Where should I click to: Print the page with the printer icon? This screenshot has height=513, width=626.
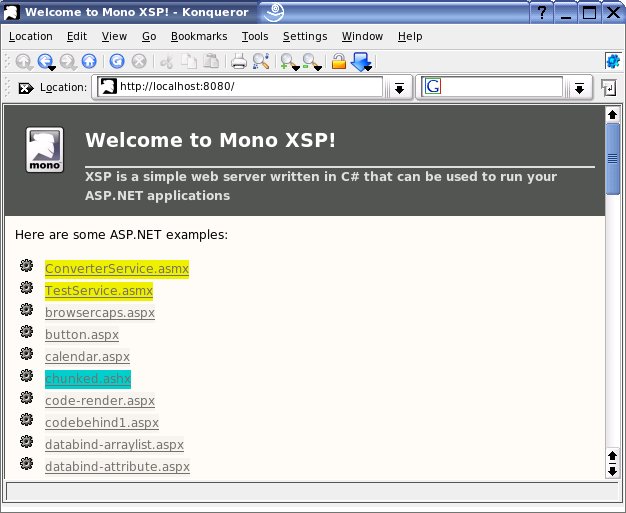point(239,62)
